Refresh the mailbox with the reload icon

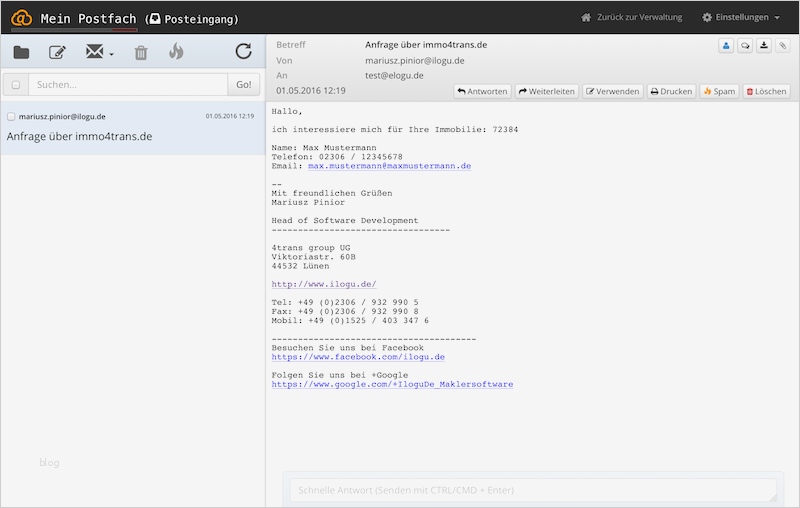(x=243, y=52)
